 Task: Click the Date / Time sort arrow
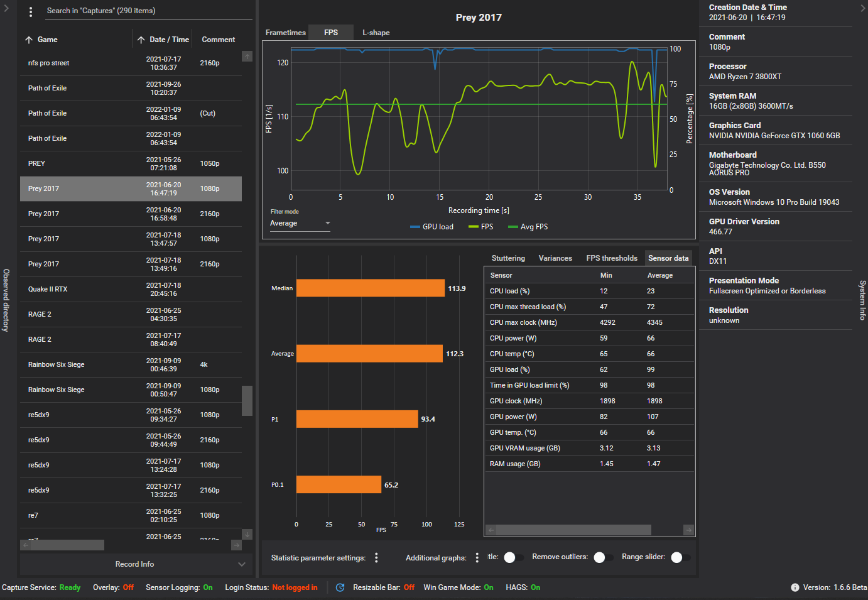tap(141, 40)
